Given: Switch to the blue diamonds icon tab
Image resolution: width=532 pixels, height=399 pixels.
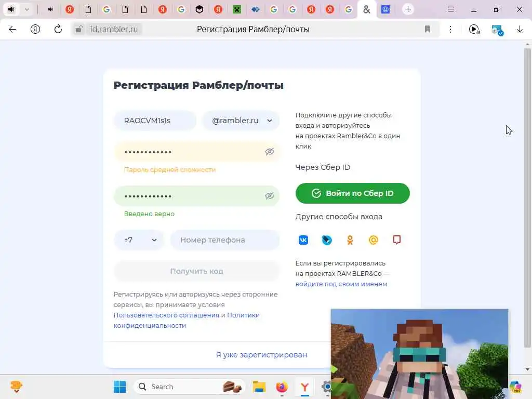Looking at the screenshot, I should (255, 9).
